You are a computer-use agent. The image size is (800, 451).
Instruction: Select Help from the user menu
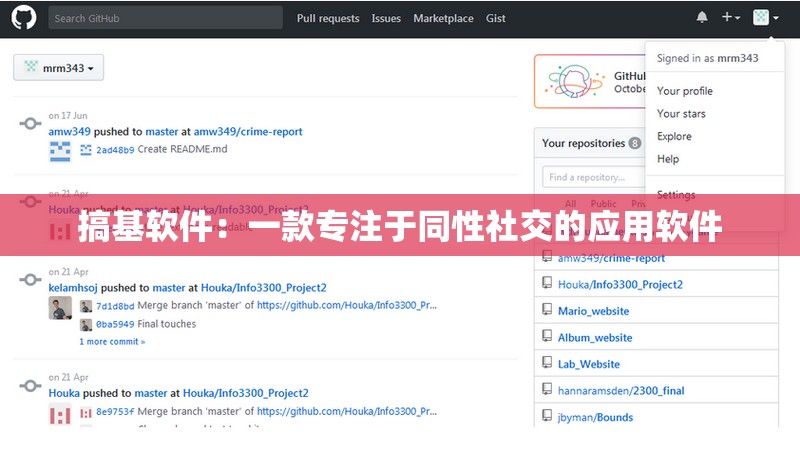point(668,159)
